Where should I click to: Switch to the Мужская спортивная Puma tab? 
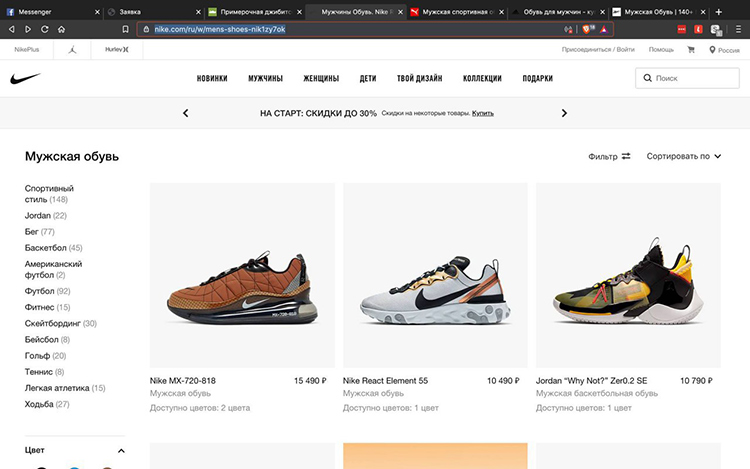(456, 12)
